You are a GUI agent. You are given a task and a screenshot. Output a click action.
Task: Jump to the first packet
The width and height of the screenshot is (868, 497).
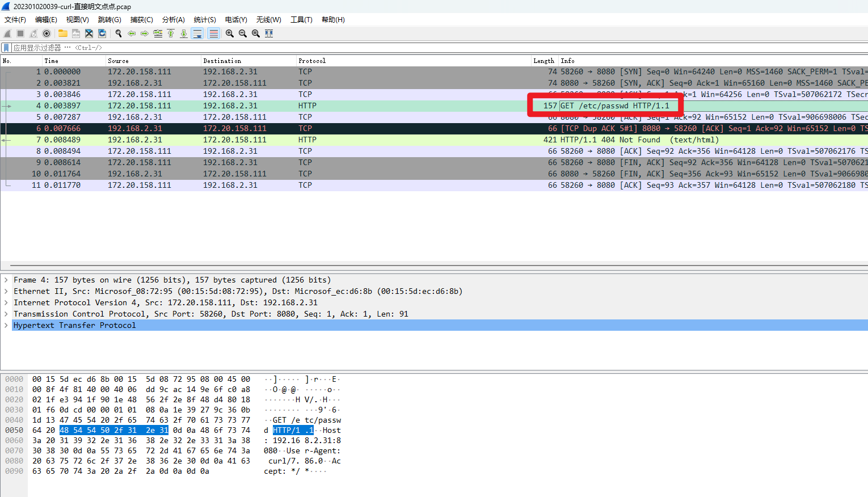[171, 33]
